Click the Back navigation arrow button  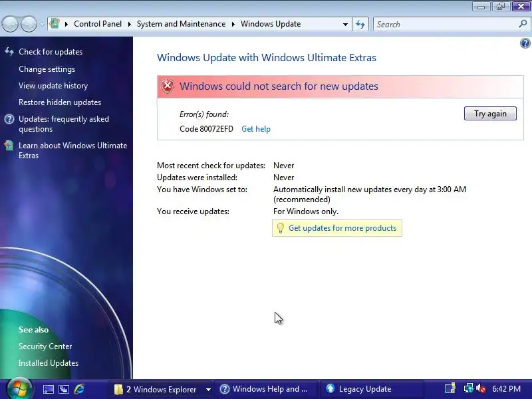click(x=10, y=25)
